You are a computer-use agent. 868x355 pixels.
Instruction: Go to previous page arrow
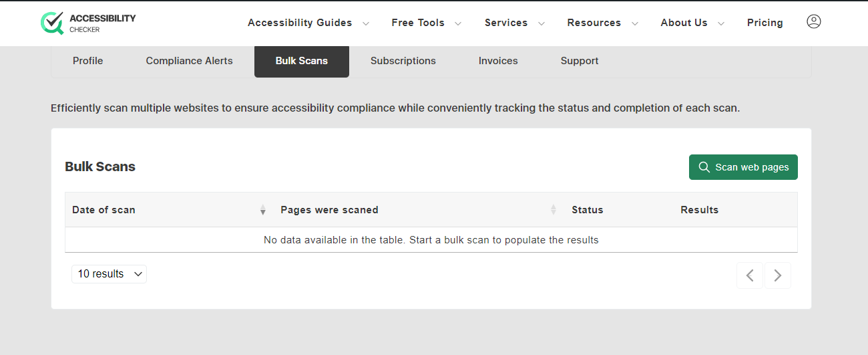[750, 275]
